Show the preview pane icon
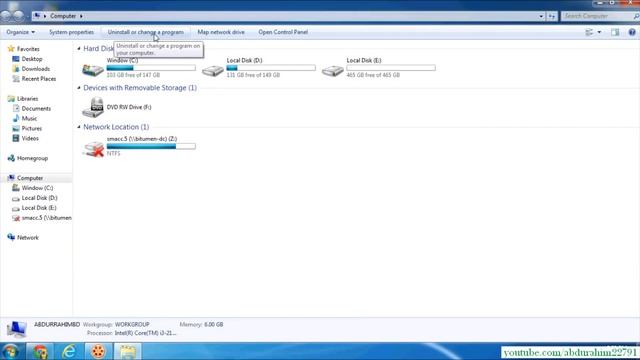Viewport: 640px width, 360px height. pyautogui.click(x=615, y=32)
